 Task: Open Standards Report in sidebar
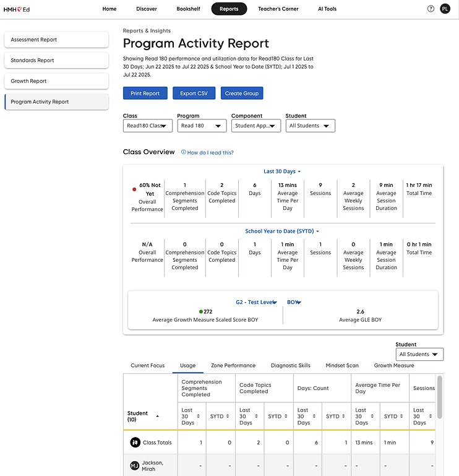pyautogui.click(x=56, y=61)
